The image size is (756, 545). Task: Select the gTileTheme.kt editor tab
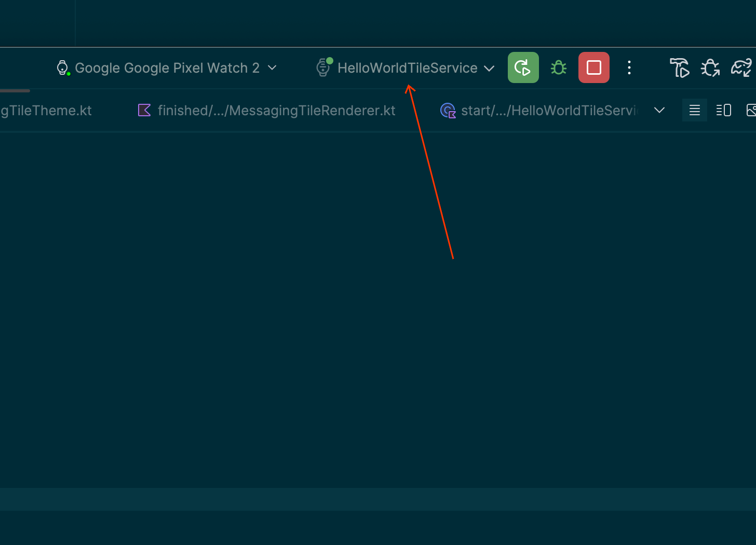46,111
